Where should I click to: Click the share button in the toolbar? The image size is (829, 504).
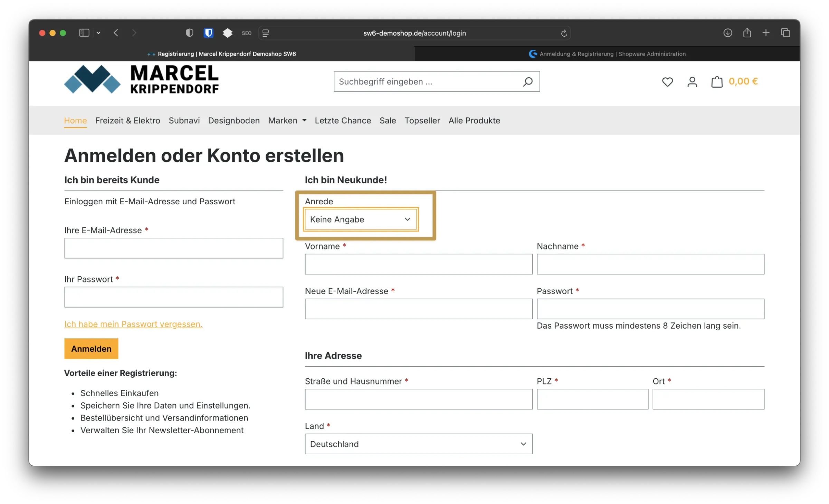pyautogui.click(x=747, y=33)
